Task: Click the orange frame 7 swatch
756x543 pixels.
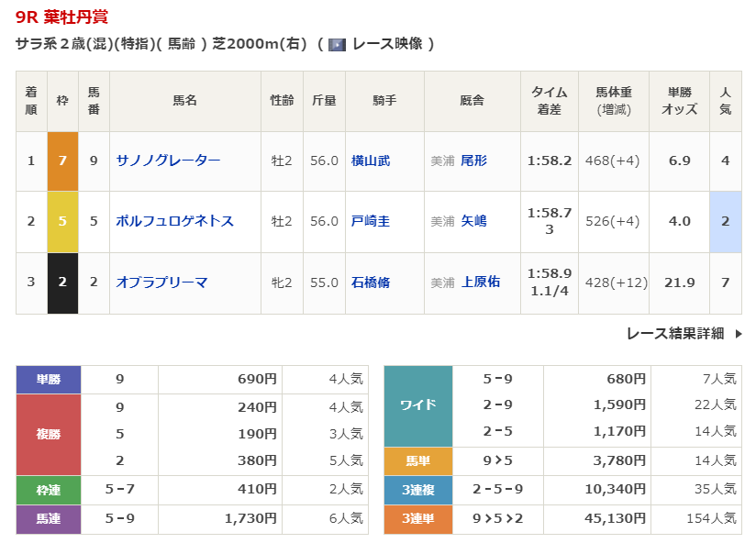Action: click(62, 161)
